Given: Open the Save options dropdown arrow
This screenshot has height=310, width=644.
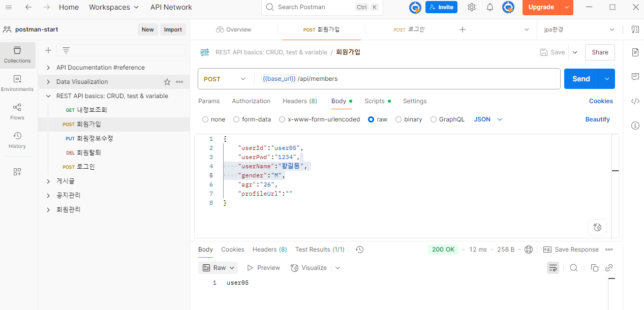Looking at the screenshot, I should (x=575, y=52).
